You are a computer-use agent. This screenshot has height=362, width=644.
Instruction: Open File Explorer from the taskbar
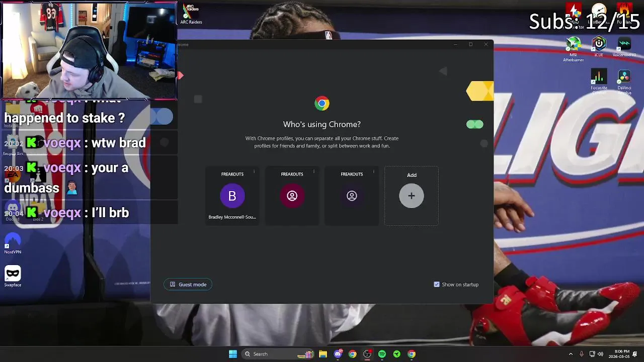pos(323,354)
